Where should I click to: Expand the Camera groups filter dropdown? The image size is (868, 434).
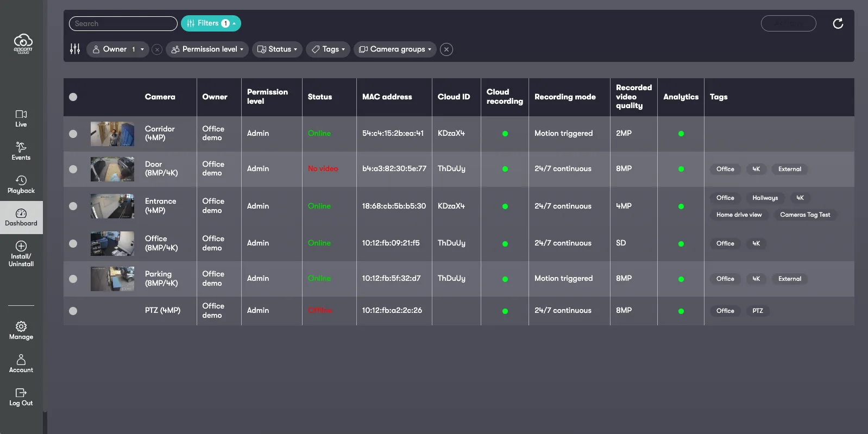click(x=395, y=49)
